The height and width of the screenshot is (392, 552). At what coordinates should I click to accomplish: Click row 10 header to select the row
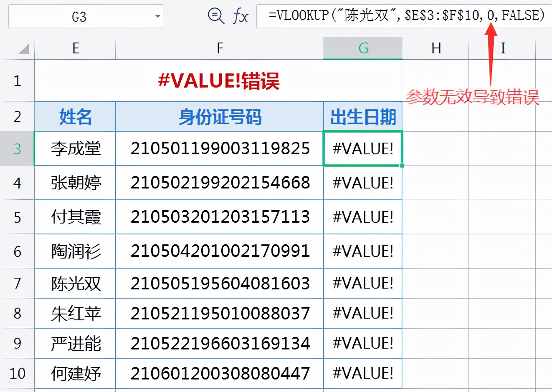[18, 374]
